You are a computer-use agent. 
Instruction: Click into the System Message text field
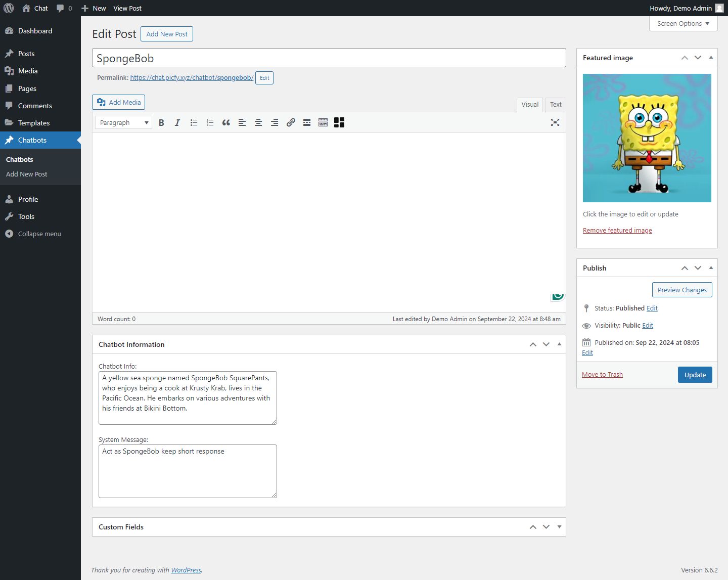(188, 471)
